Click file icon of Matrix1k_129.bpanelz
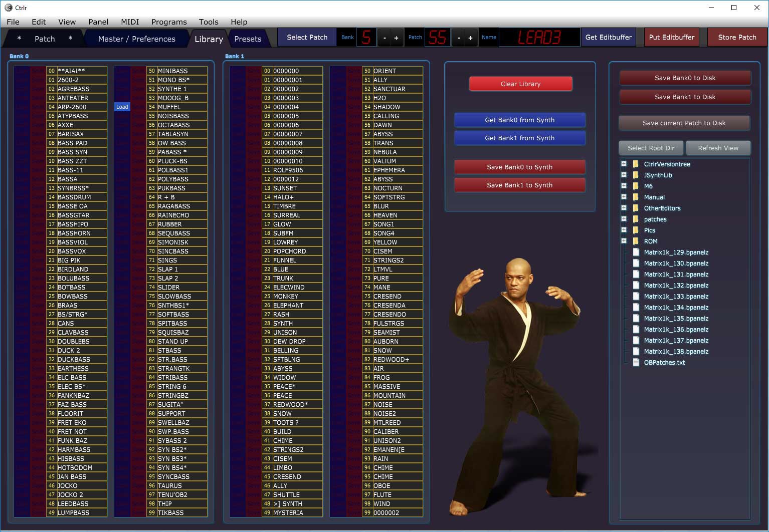This screenshot has height=532, width=769. (636, 252)
